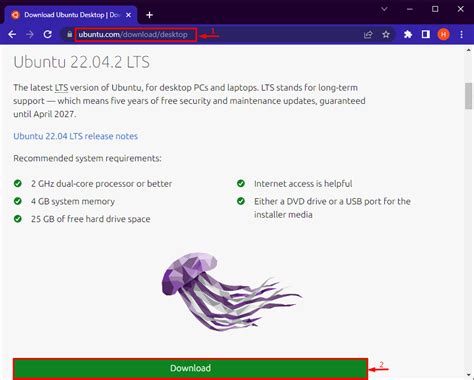The height and width of the screenshot is (380, 474).
Task: Click the scrollbar up arrow
Action: (x=469, y=50)
